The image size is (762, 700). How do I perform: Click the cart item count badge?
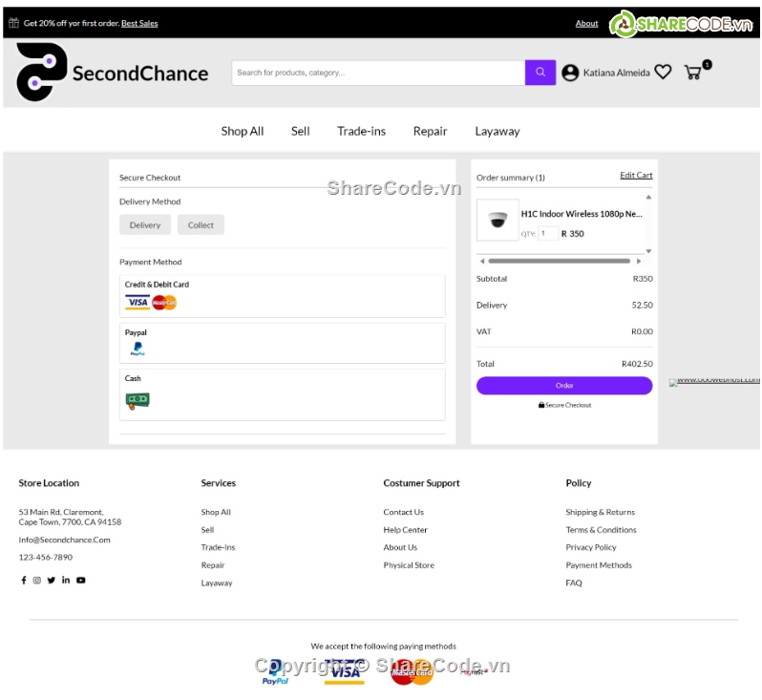point(707,64)
